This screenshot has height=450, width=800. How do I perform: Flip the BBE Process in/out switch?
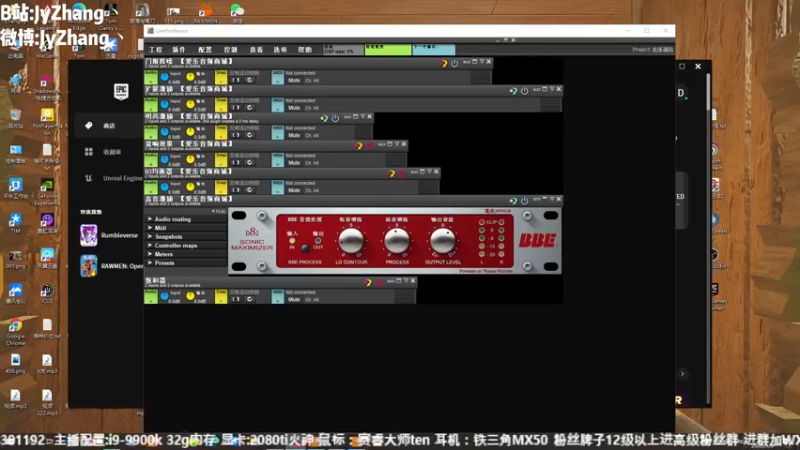(x=305, y=248)
